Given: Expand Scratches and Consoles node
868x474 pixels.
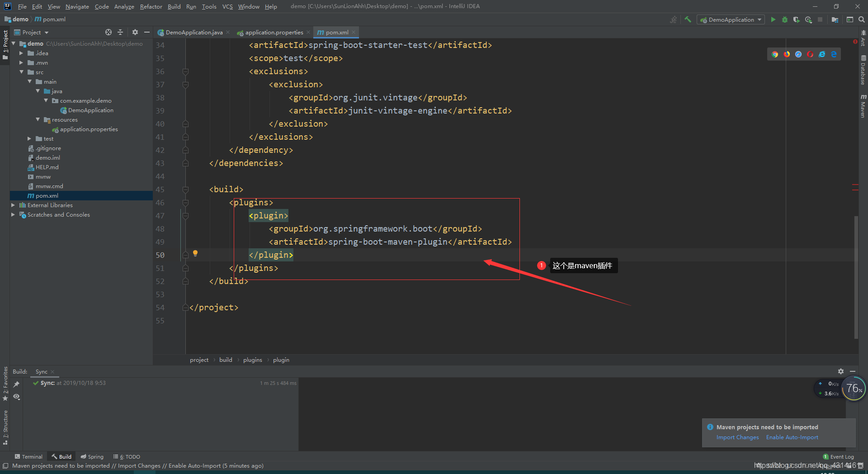Looking at the screenshot, I should coord(13,214).
